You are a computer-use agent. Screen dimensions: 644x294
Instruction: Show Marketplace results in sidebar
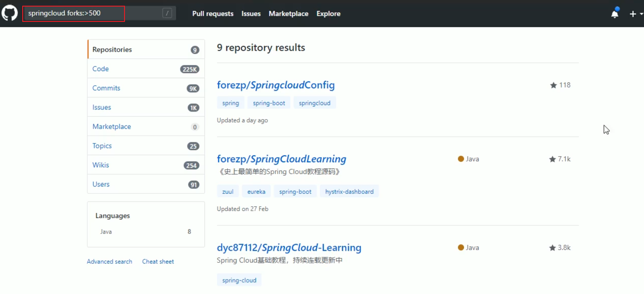[x=146, y=126]
